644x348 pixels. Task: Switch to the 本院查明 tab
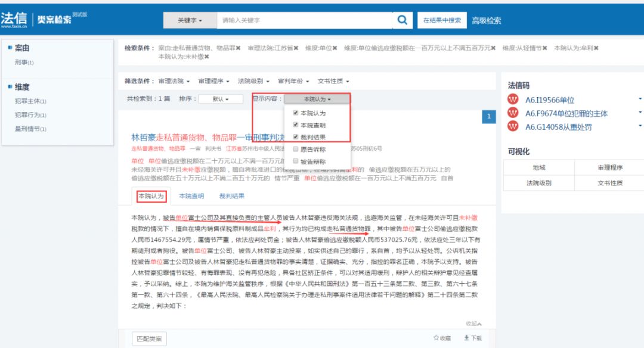[x=191, y=196]
